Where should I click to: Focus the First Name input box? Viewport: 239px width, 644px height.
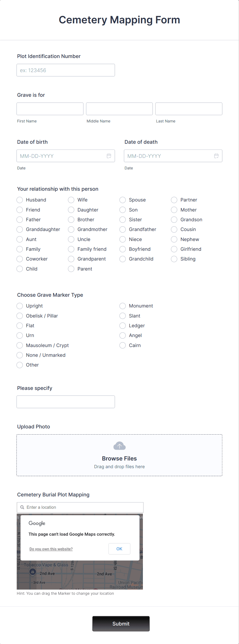pyautogui.click(x=50, y=109)
